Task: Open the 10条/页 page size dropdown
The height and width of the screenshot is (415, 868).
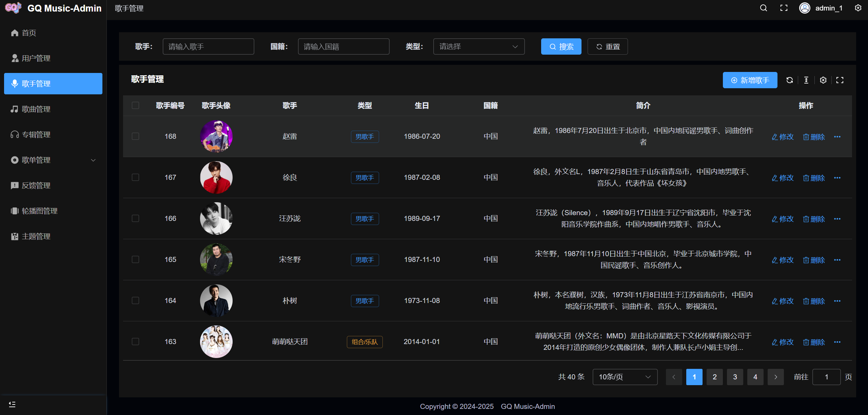Action: [625, 377]
